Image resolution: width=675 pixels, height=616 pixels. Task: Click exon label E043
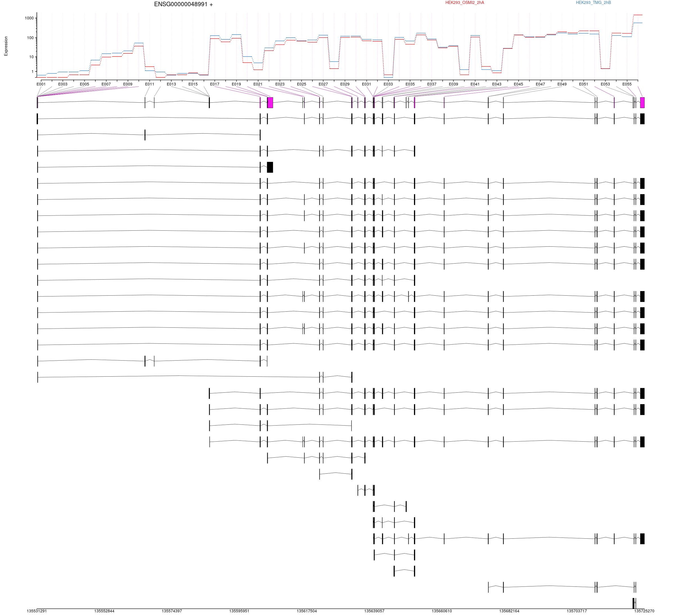coord(497,84)
